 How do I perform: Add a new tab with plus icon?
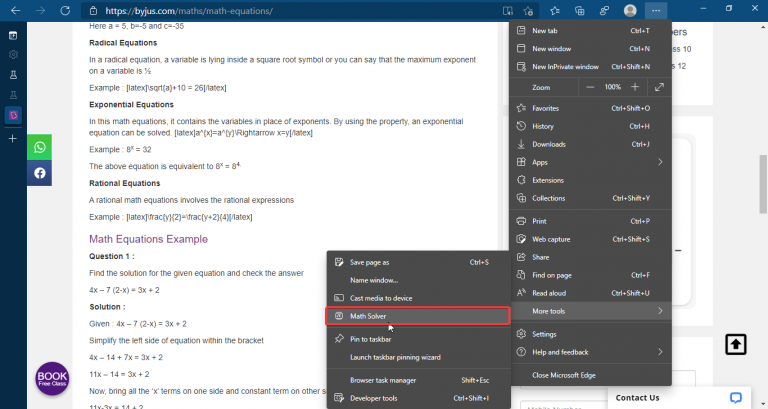tap(13, 139)
